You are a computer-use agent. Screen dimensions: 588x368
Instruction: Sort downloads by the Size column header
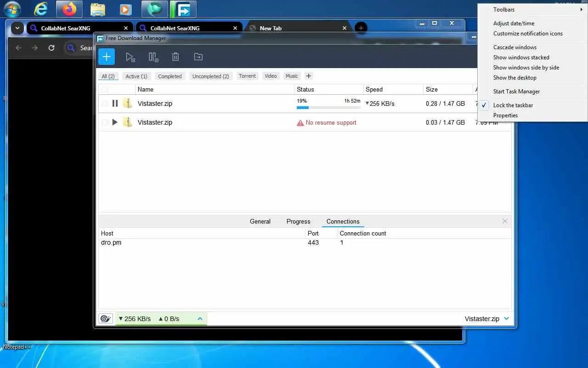point(448,90)
